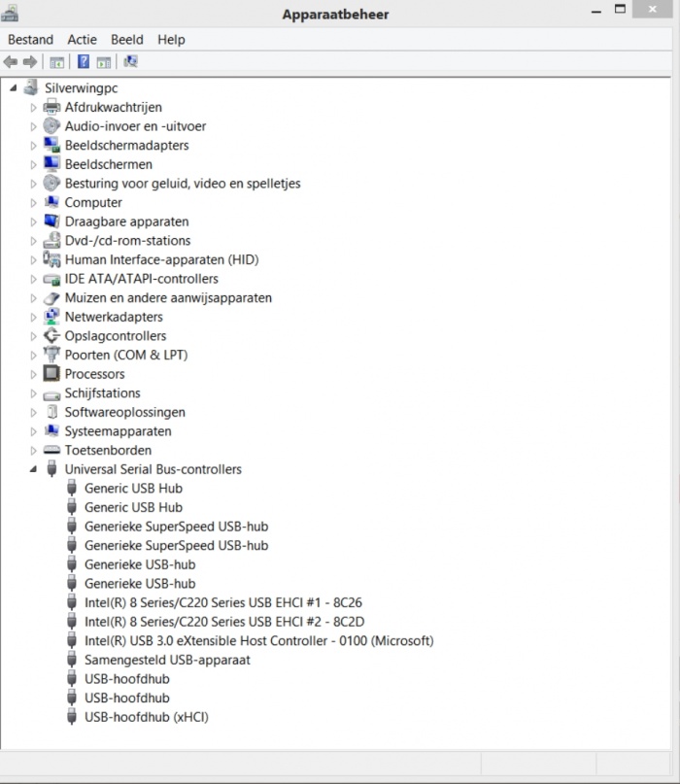This screenshot has height=784, width=680.
Task: Collapse Universal Serial Bus-controllers node
Action: tap(33, 469)
